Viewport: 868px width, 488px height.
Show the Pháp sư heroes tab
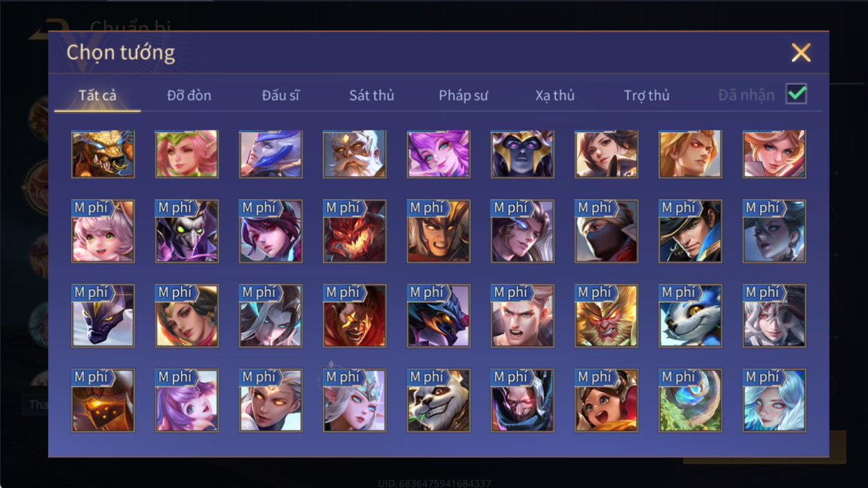tap(463, 95)
